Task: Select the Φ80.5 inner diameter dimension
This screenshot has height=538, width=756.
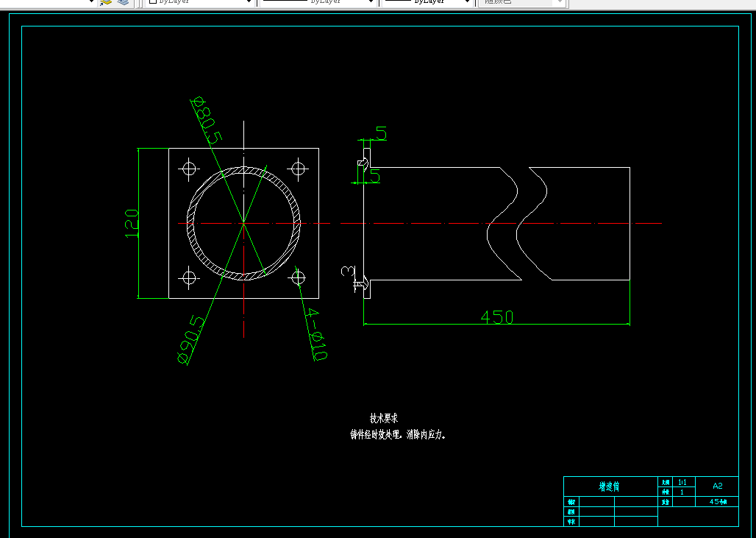Action: (x=207, y=121)
